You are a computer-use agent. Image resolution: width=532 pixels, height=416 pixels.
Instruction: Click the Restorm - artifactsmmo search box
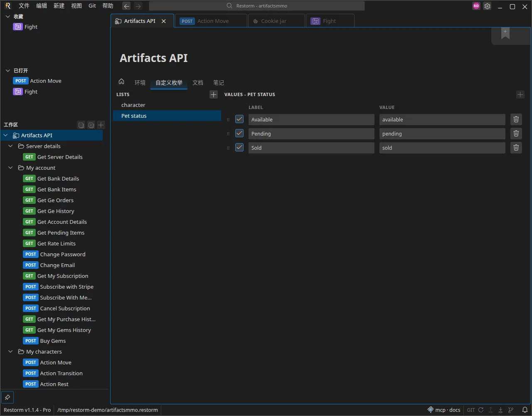click(257, 6)
